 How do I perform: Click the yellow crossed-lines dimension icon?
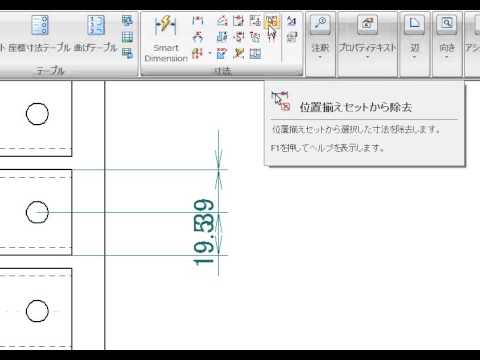tap(238, 53)
